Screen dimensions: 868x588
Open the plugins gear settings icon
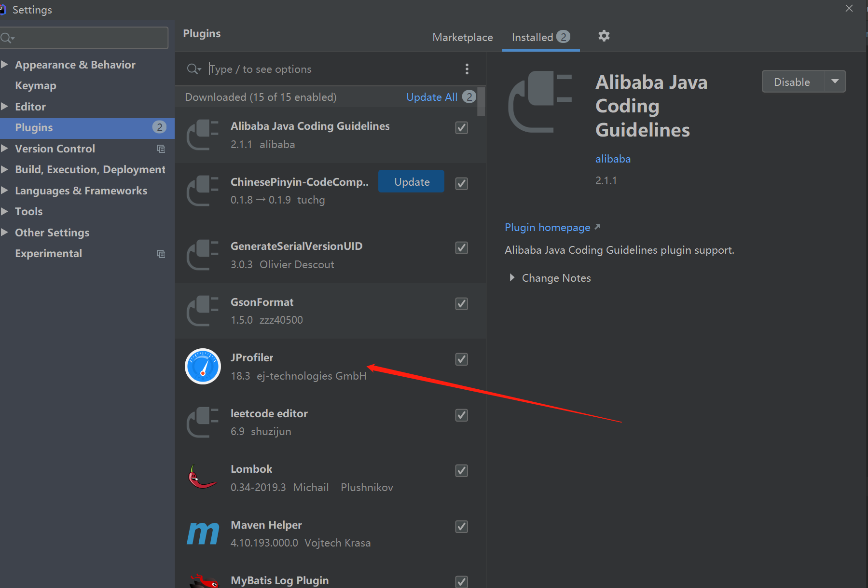604,36
